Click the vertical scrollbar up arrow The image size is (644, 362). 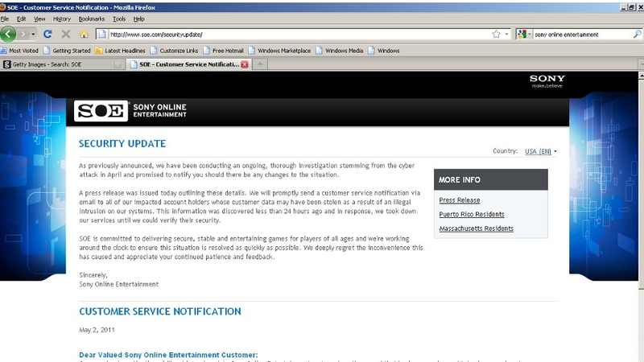tap(641, 76)
